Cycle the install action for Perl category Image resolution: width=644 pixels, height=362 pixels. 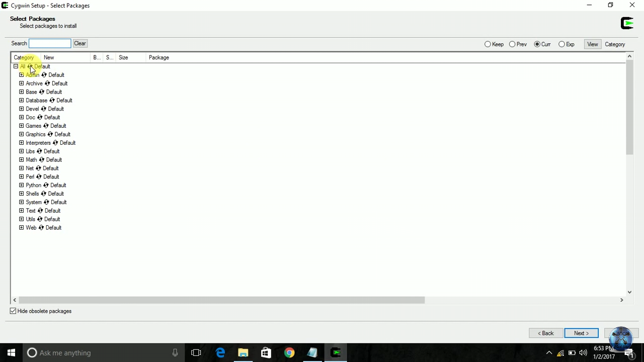[x=38, y=177]
